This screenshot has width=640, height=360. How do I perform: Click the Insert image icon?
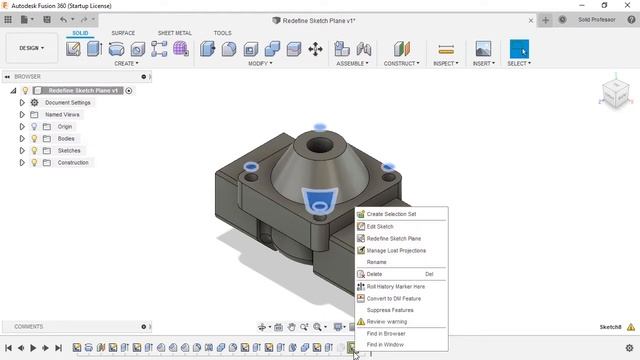483,49
